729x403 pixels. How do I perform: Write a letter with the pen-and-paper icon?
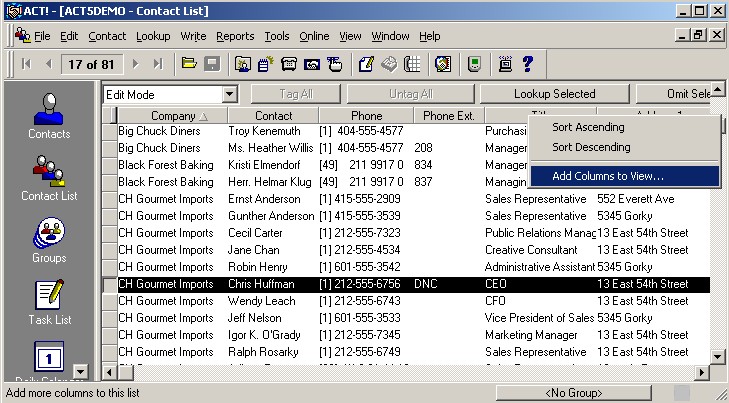click(366, 64)
